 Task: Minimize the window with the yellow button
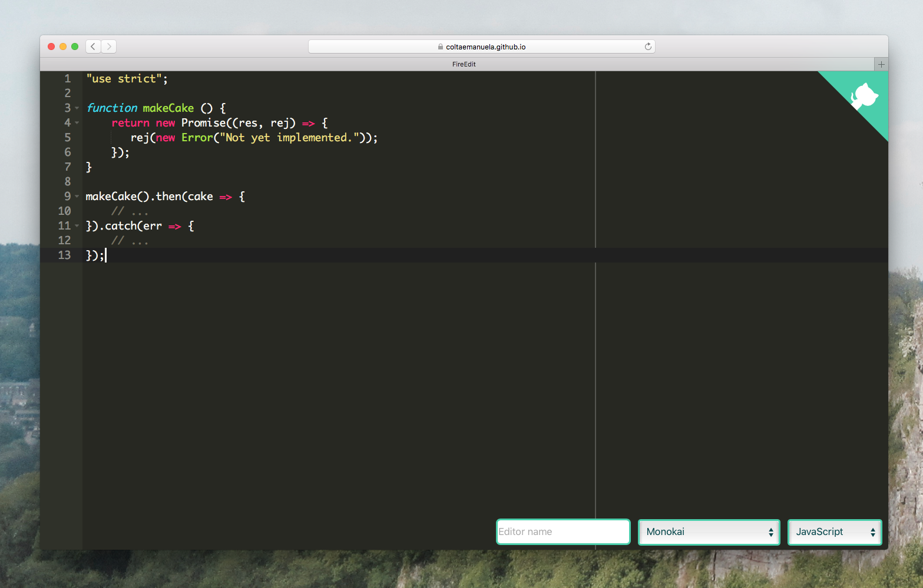pyautogui.click(x=63, y=46)
